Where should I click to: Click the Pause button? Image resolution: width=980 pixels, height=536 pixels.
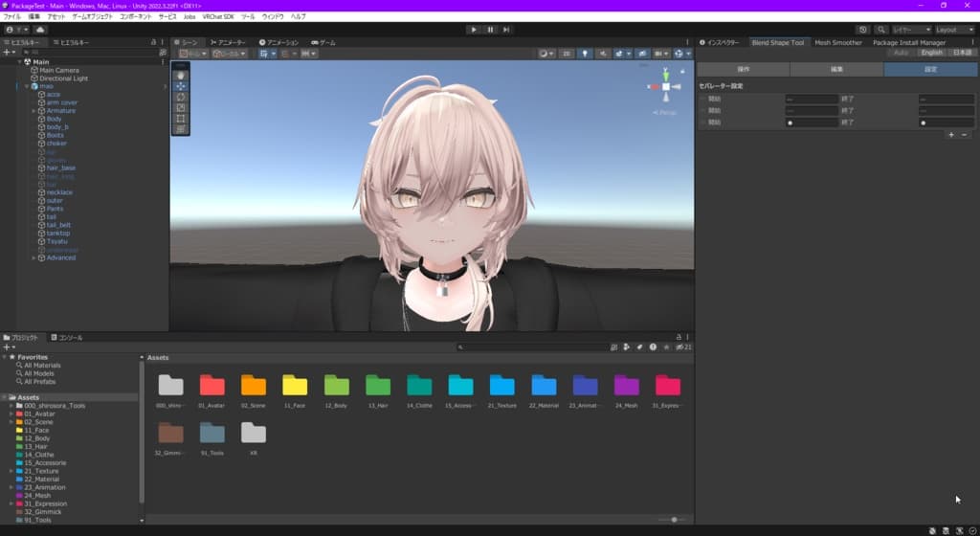(x=490, y=30)
